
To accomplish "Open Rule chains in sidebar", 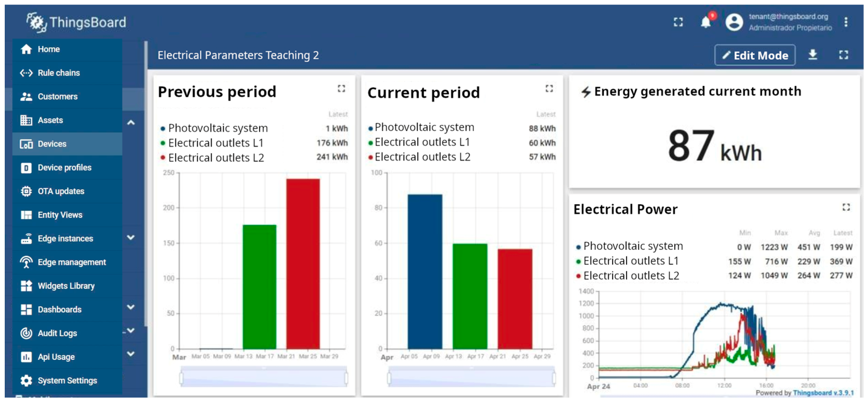I will pyautogui.click(x=59, y=73).
